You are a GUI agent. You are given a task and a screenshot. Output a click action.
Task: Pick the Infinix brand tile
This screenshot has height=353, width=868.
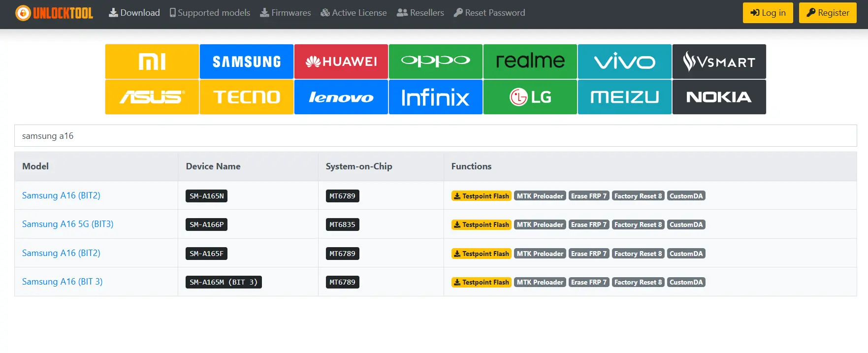[436, 97]
